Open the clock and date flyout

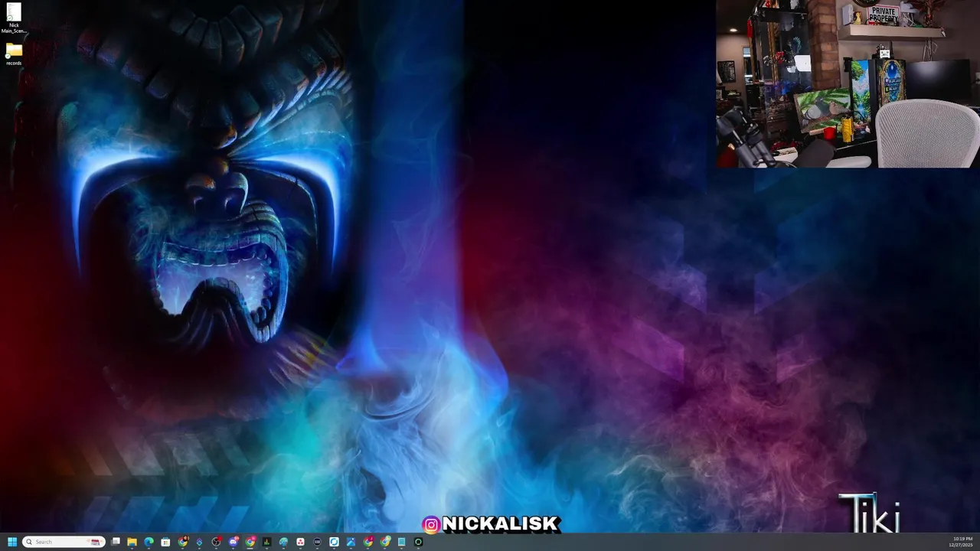961,542
